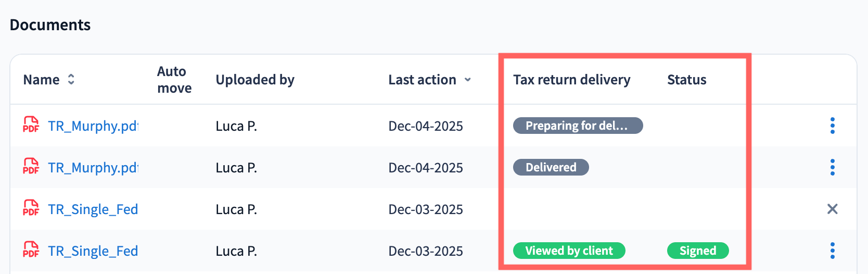Click the PDF icon in the Preparing for delivery row

pos(31,125)
